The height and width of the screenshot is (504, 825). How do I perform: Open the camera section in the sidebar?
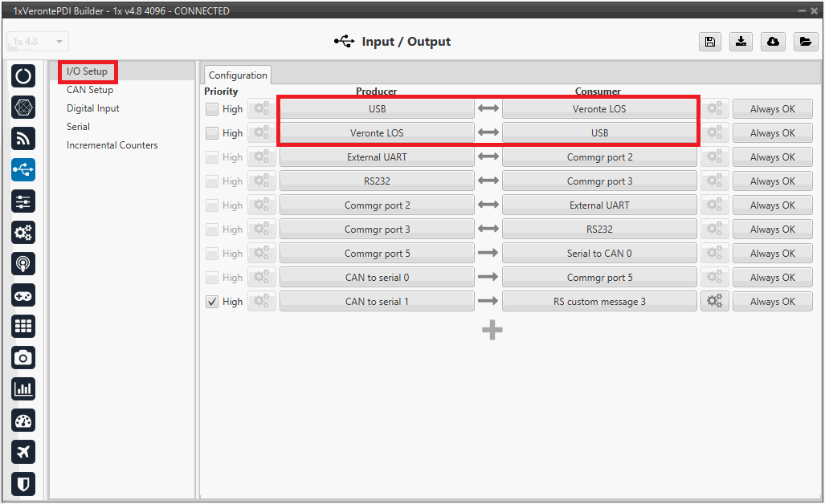click(x=23, y=358)
